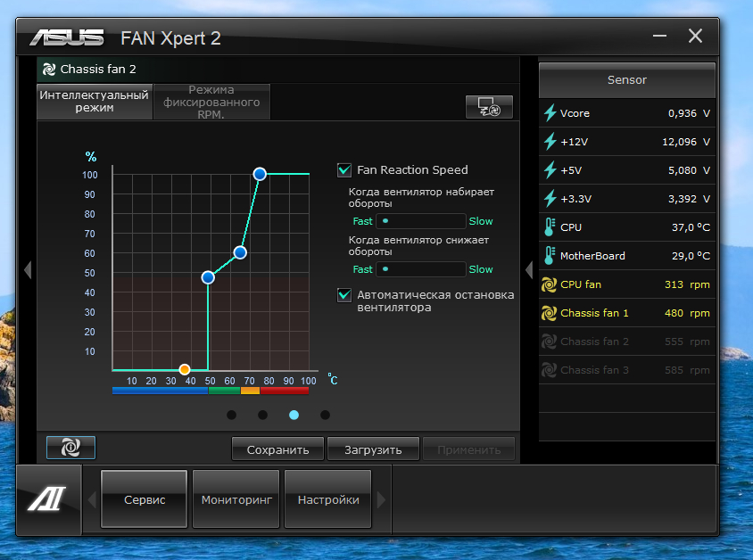Screen dimensions: 753x560
Task: Collapse the Sensor panel with its arrow
Action: 529,269
